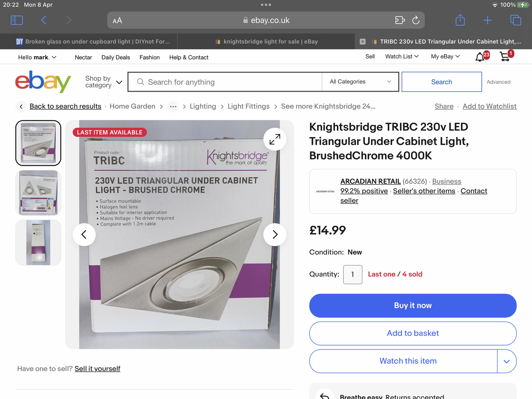This screenshot has width=532, height=399.
Task: Open the All Categories dropdown
Action: 360,82
